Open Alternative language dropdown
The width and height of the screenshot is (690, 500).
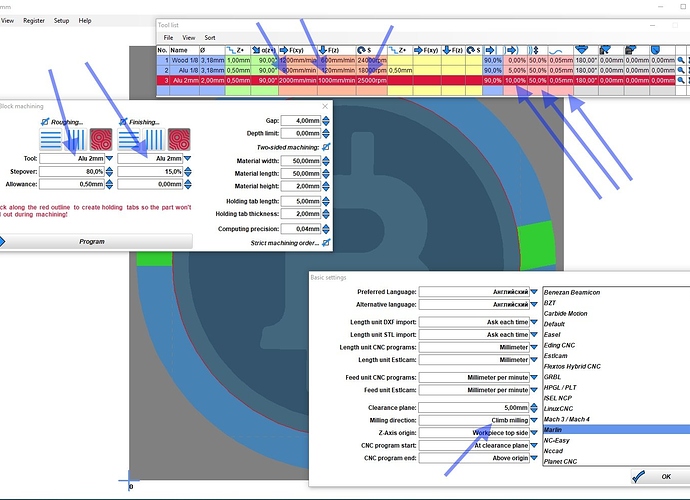pyautogui.click(x=534, y=305)
